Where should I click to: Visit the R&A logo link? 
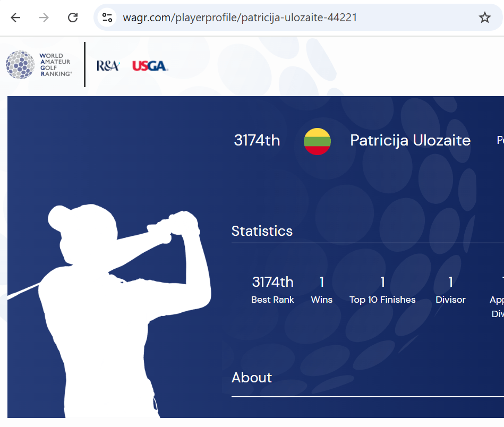(108, 66)
